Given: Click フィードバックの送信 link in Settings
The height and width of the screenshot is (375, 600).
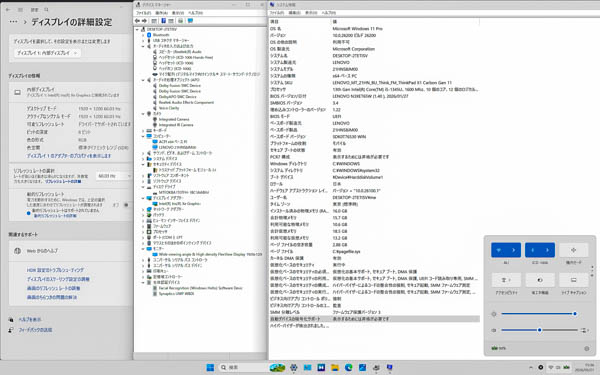Looking at the screenshot, I should click(35, 329).
